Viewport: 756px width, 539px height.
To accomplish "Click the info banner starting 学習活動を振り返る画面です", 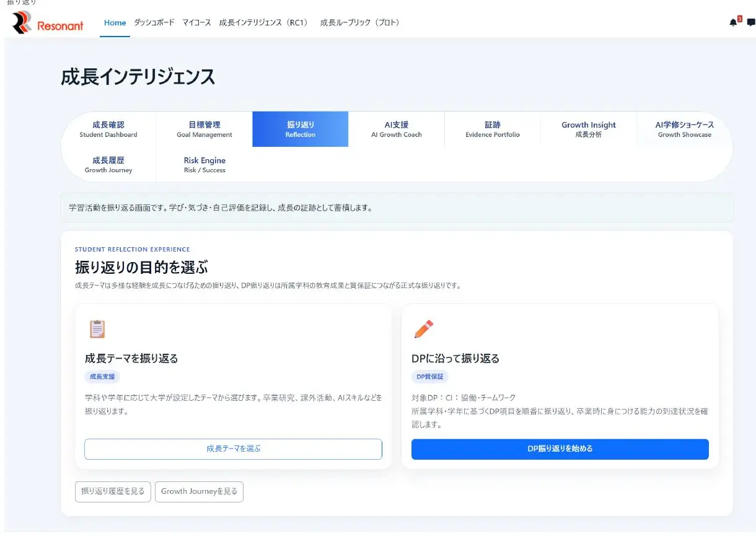I will point(397,208).
